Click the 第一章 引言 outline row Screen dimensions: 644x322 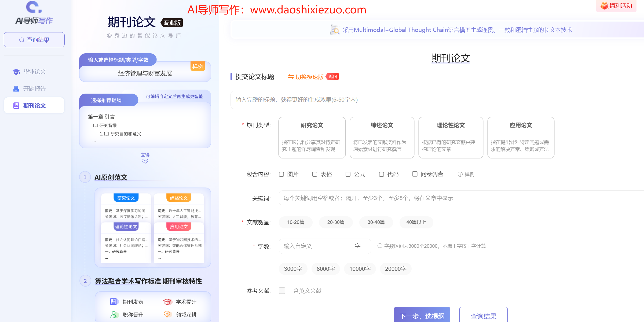(101, 117)
